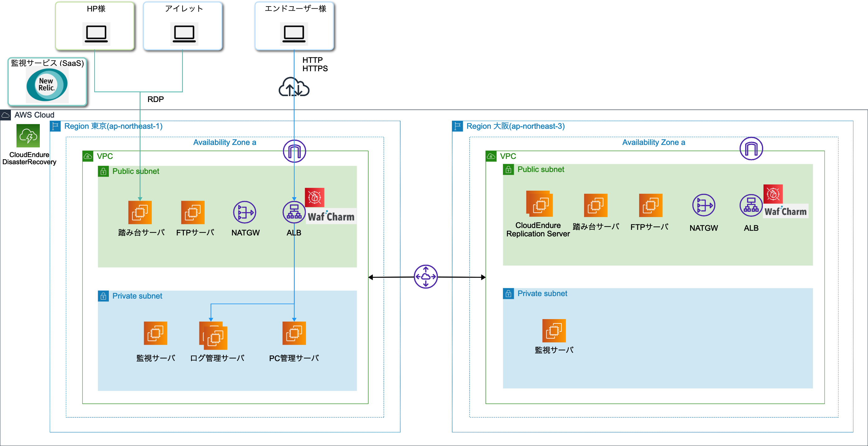Select Tokyo region internet gateway icon

pos(294,151)
